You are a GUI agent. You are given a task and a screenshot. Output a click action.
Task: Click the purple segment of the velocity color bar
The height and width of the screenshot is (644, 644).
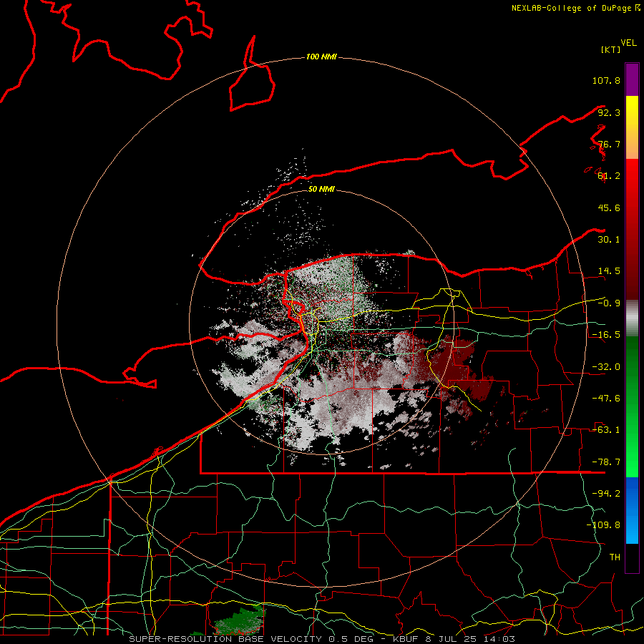632,79
